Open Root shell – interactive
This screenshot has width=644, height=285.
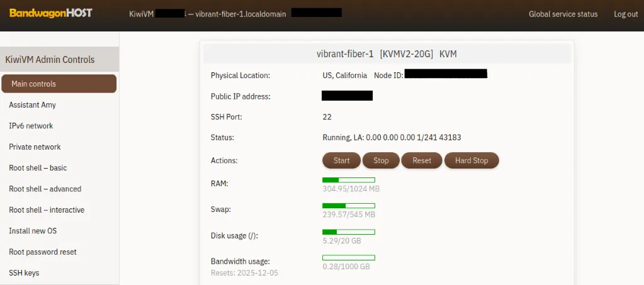click(47, 210)
